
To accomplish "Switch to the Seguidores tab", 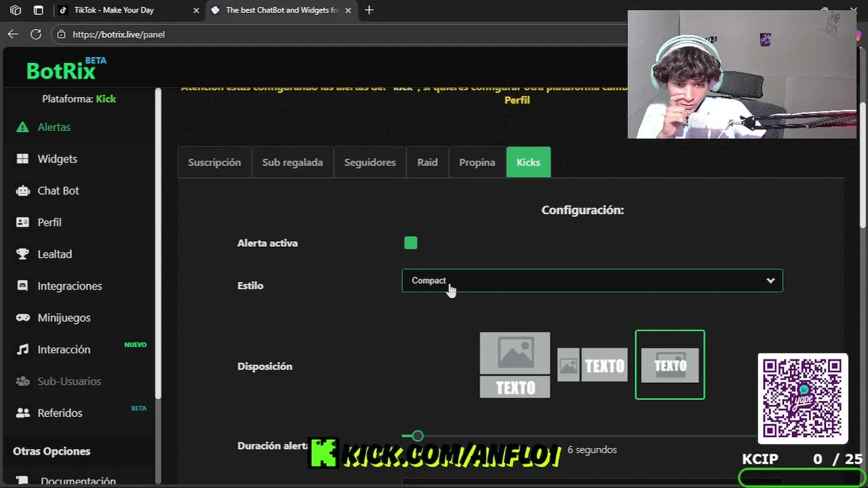I will tap(370, 162).
